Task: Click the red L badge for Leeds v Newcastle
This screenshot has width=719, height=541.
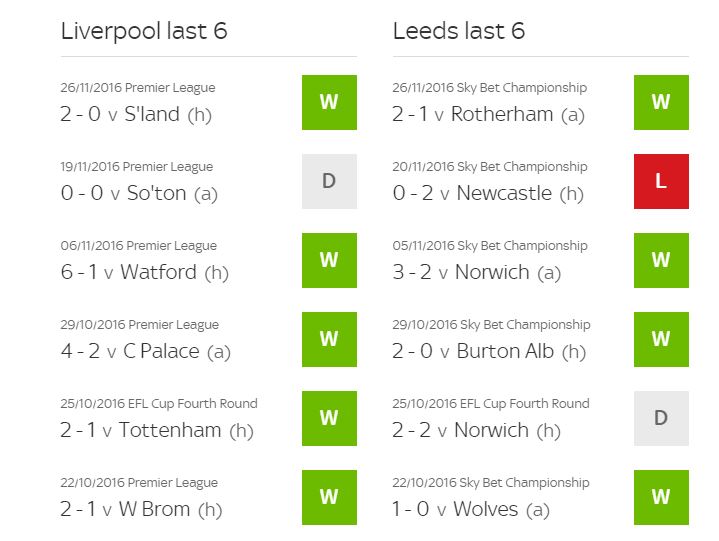Action: pyautogui.click(x=661, y=181)
